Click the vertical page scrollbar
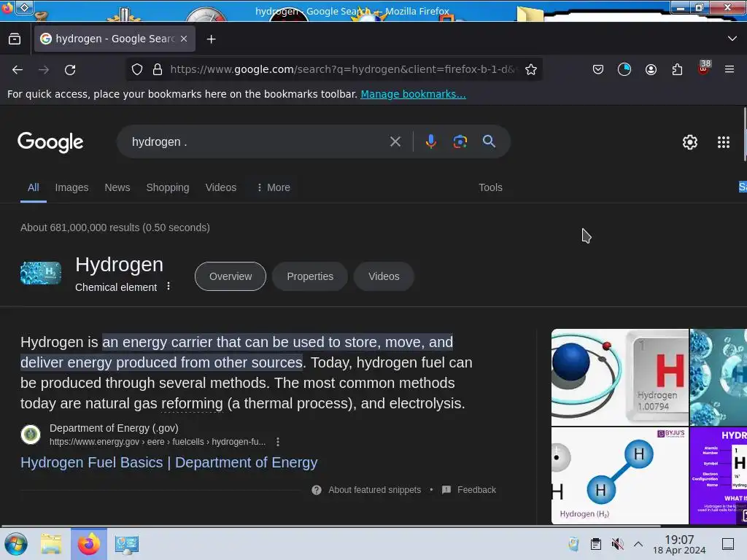Image resolution: width=747 pixels, height=560 pixels. (x=745, y=135)
